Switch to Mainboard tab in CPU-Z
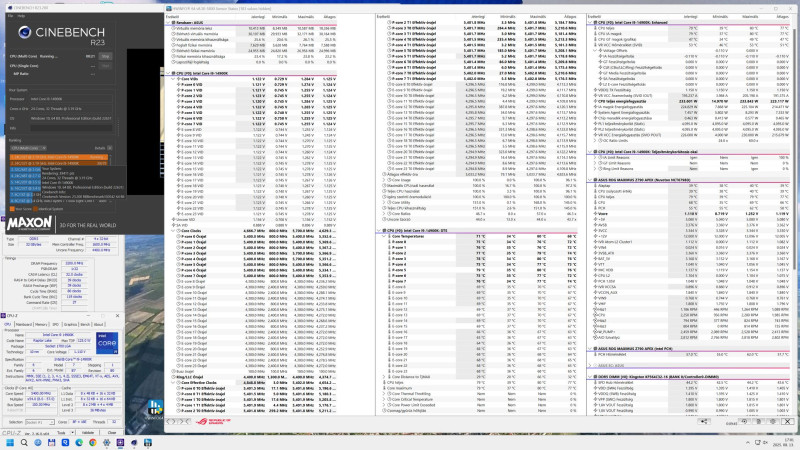Image resolution: width=800 pixels, height=450 pixels. tap(23, 324)
